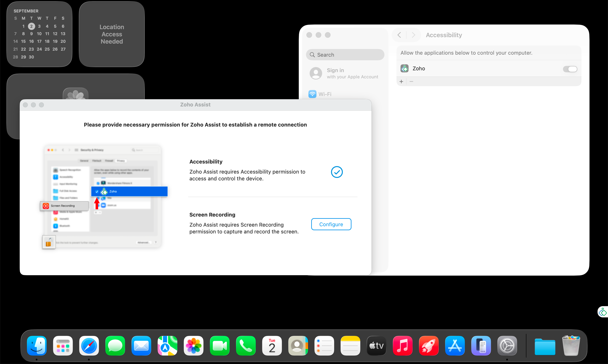The image size is (608, 364).
Task: Open iPhone Mirroring from the Dock
Action: click(x=481, y=346)
